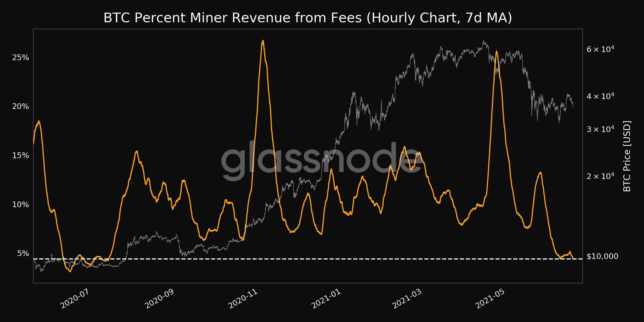Click the 2020-11 x-axis date label
This screenshot has height=322, width=644.
pyautogui.click(x=243, y=299)
